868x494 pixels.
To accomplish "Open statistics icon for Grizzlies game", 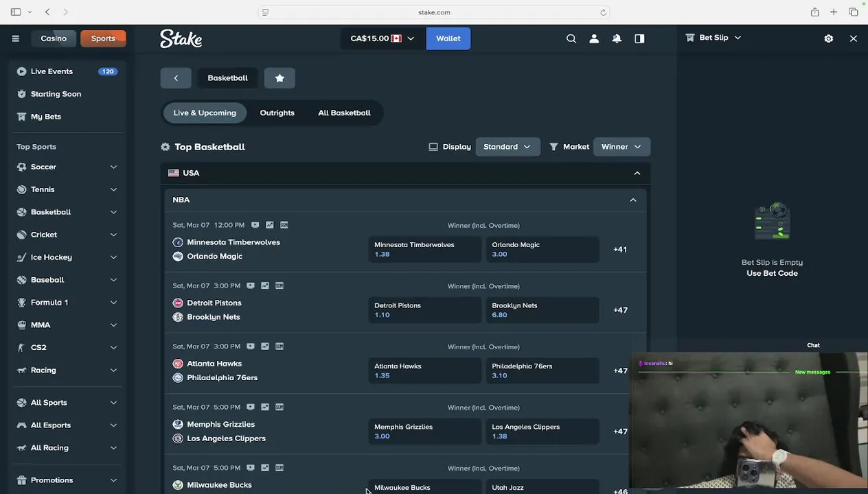I will pos(265,407).
